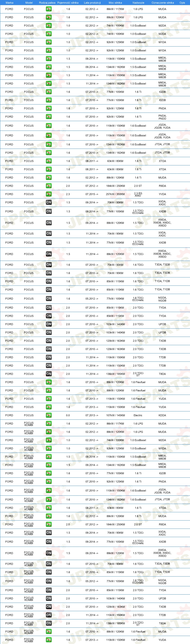Click petrol icon in FOCUS KOMBI 110kW 1.6 EcoBoost row
The image size is (190, 644).
(x=49, y=491)
